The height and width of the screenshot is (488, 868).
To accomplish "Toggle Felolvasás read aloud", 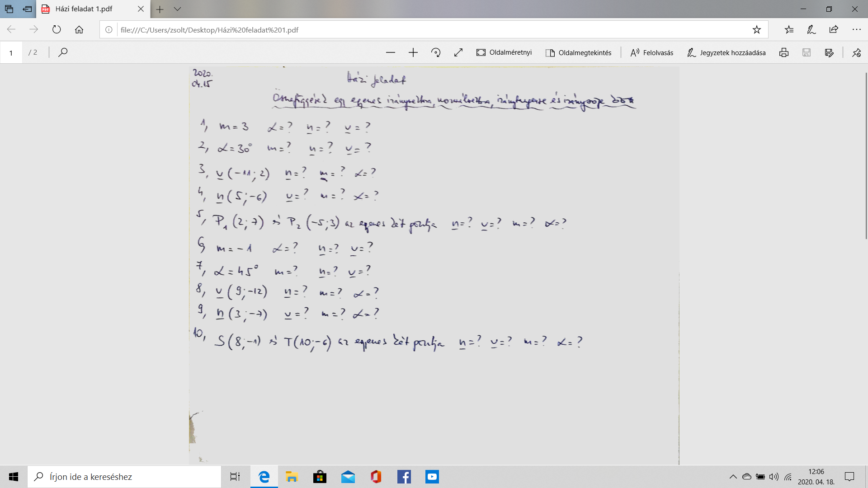I will click(x=651, y=53).
